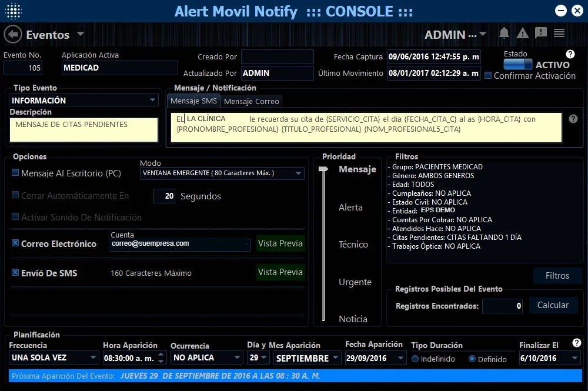Click the Descripción text box

(x=83, y=130)
